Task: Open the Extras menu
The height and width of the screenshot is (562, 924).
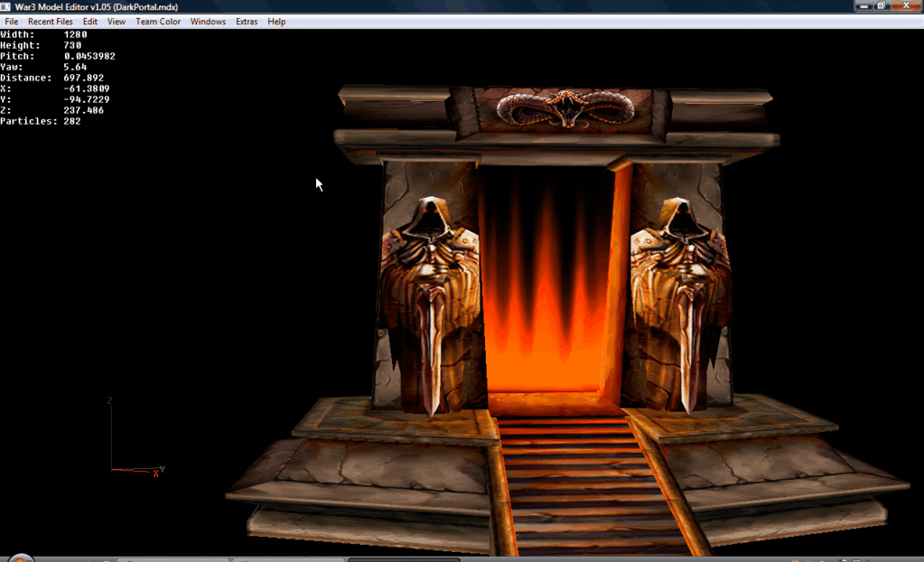Action: pyautogui.click(x=247, y=22)
